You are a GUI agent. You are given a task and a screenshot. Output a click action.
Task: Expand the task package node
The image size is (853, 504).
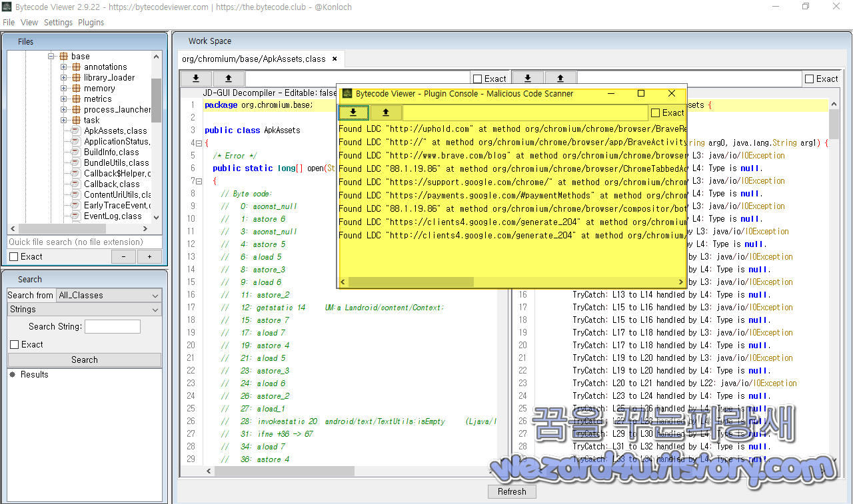tap(64, 121)
